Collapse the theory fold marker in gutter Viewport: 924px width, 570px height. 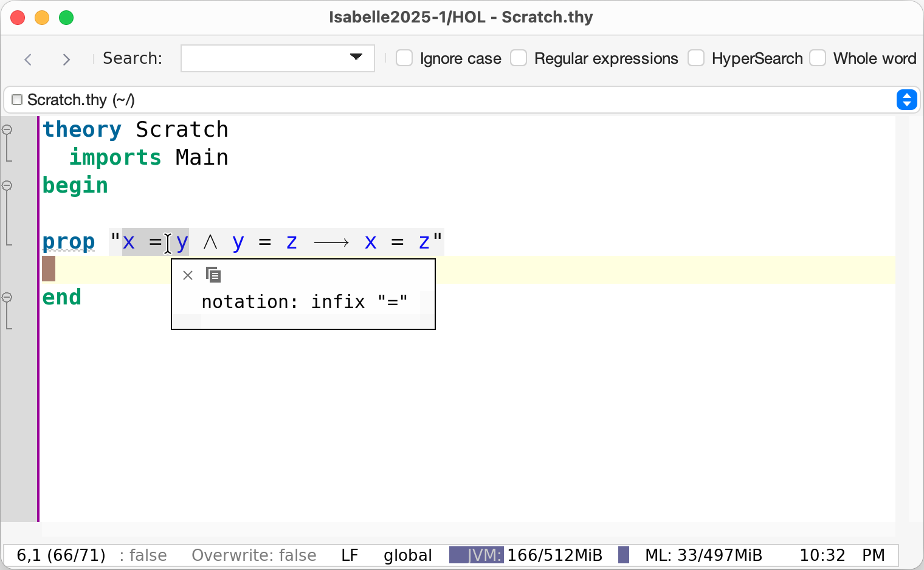pyautogui.click(x=7, y=129)
